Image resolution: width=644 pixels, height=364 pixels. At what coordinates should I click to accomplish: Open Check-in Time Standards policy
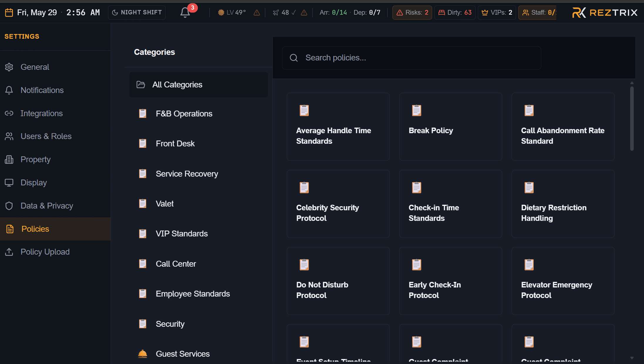tap(451, 204)
